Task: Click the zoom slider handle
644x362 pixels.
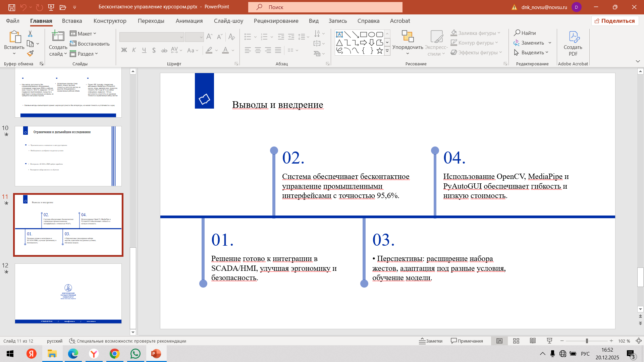Action: pos(587,341)
